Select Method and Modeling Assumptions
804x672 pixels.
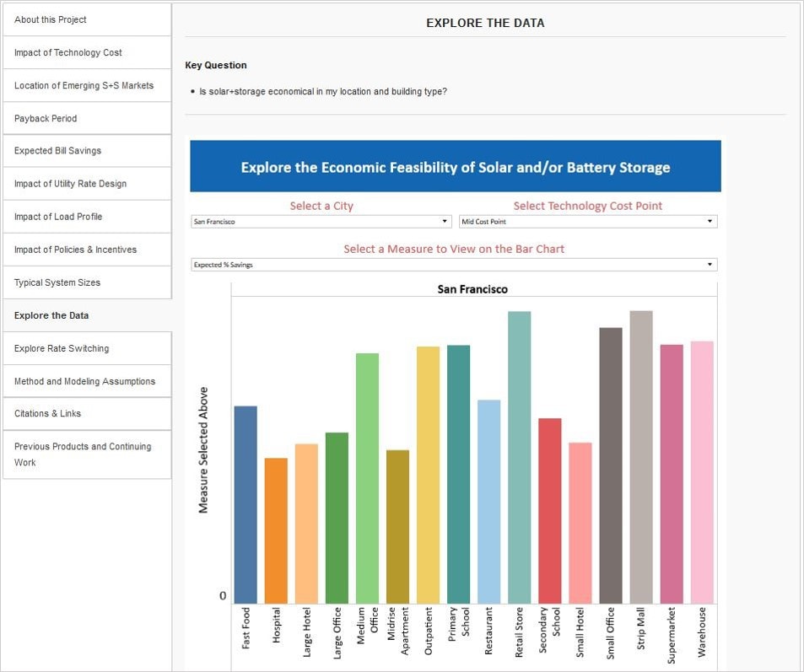click(x=84, y=380)
